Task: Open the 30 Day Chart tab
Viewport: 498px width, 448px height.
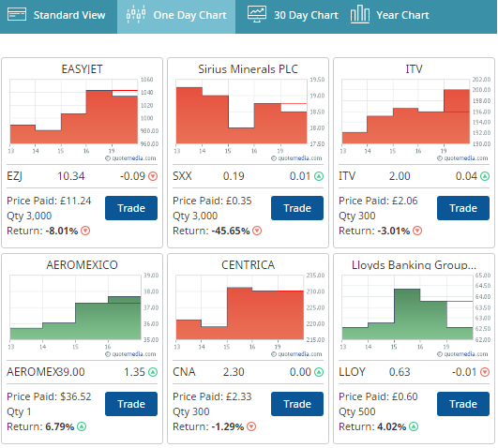Action: [x=293, y=15]
